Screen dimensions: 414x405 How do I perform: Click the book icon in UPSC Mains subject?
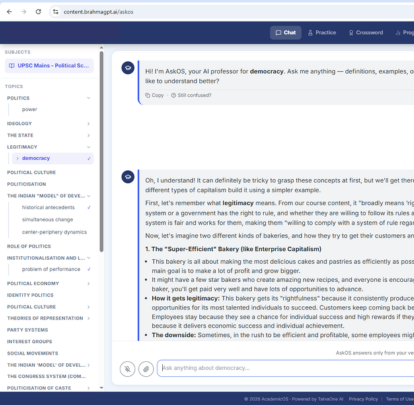11,66
